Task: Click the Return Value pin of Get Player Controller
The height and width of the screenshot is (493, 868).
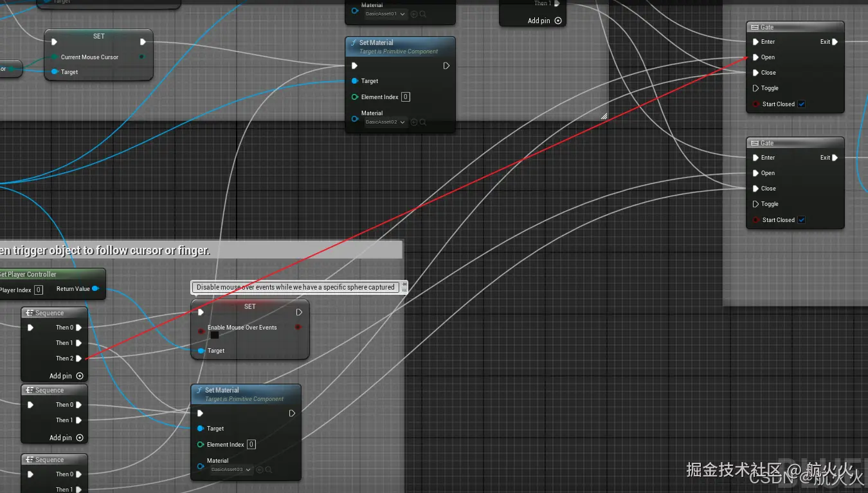Action: coord(95,289)
